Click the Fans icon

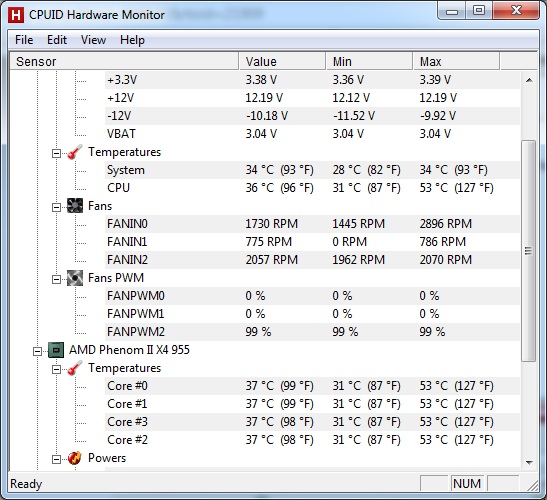click(x=75, y=206)
